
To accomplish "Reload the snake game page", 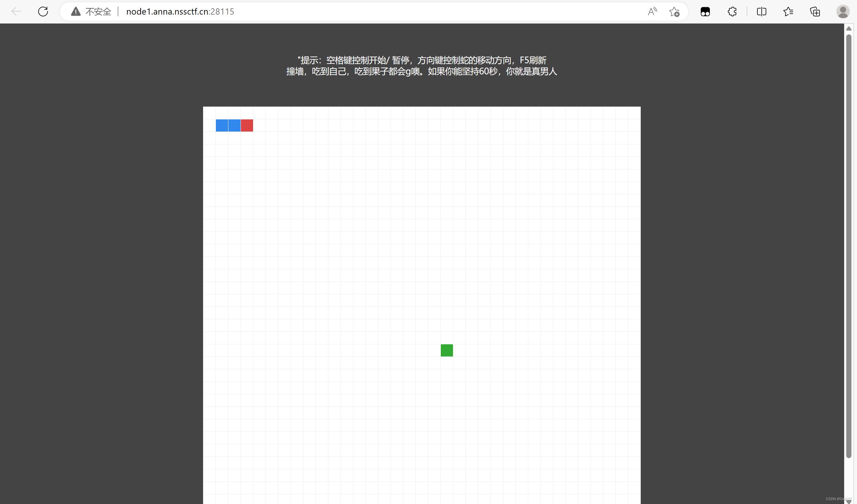I will (43, 11).
